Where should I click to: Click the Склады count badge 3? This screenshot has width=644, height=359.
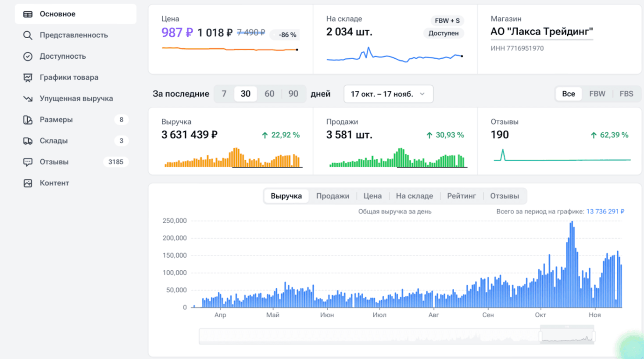coord(122,140)
